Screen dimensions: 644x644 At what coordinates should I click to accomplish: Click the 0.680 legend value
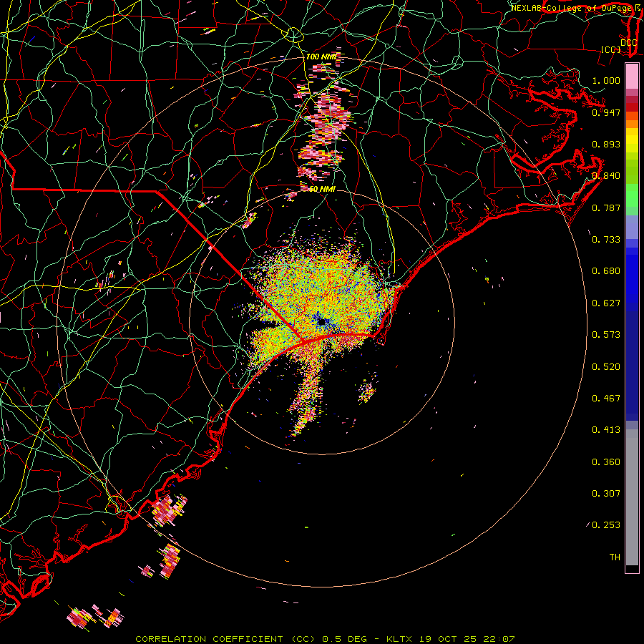[606, 271]
